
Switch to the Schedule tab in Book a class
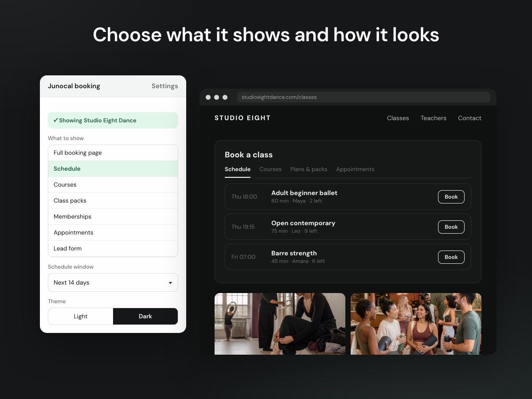click(x=238, y=169)
